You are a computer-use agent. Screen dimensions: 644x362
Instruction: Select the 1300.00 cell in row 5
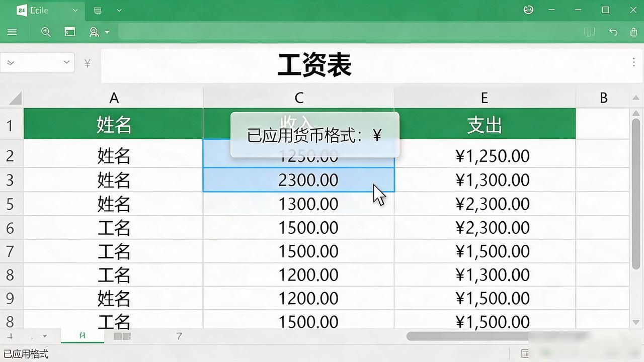(x=299, y=204)
